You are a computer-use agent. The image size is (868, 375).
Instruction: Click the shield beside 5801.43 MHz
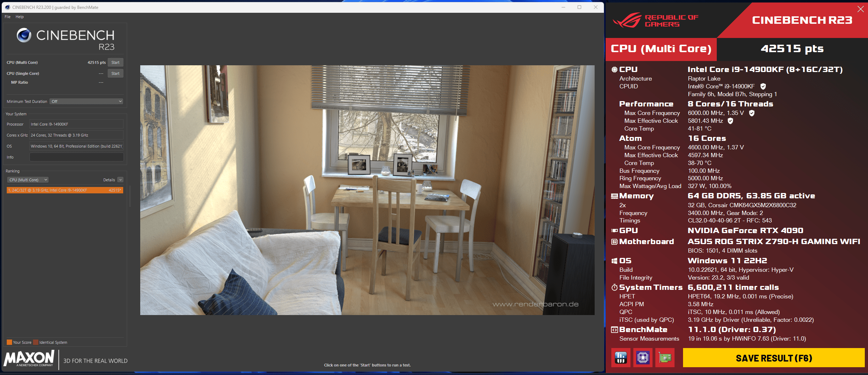(x=730, y=121)
